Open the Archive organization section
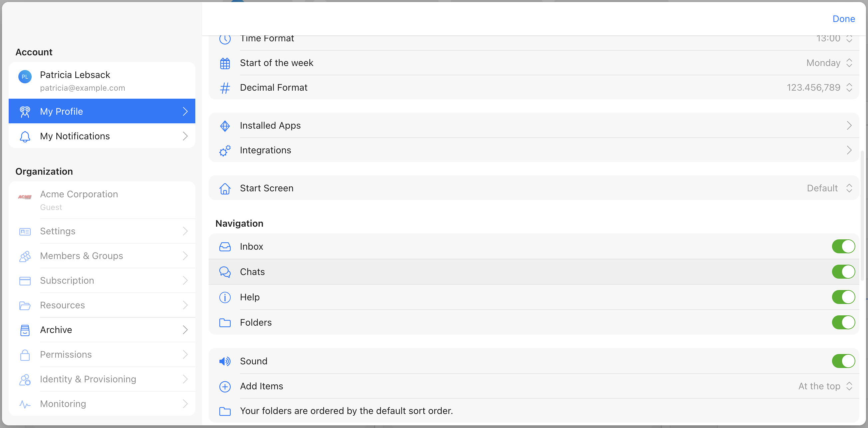 102,330
